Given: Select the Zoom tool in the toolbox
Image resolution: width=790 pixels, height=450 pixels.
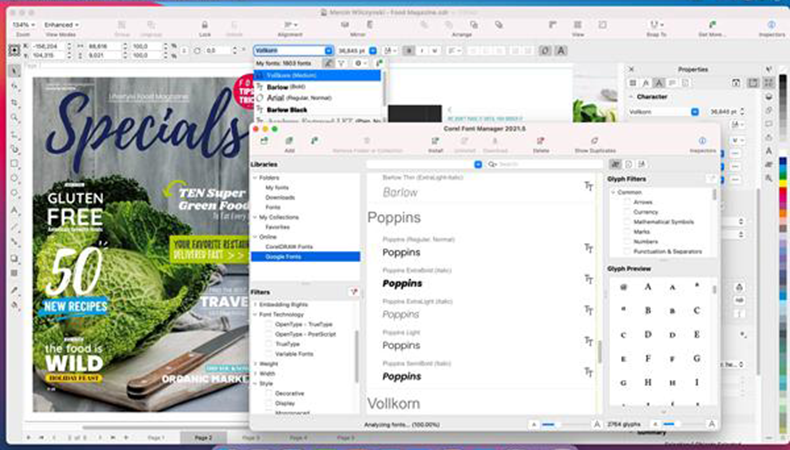Looking at the screenshot, I should (x=15, y=118).
